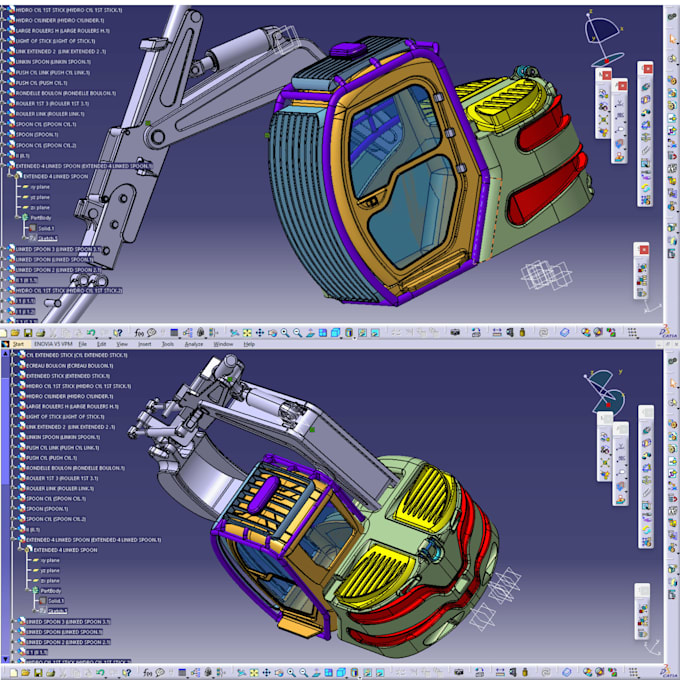This screenshot has width=680, height=680.
Task: Open Shading mode dropdown in top toolbar
Action: click(x=355, y=338)
